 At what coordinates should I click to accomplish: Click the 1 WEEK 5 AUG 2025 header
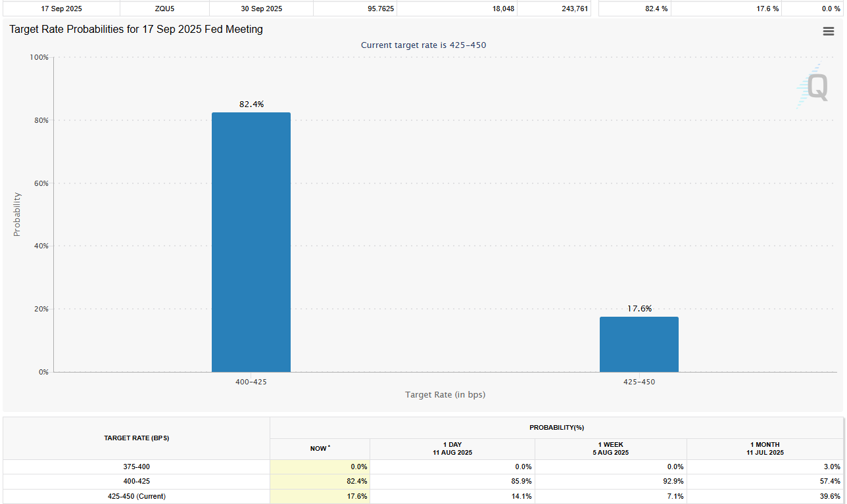pyautogui.click(x=610, y=449)
